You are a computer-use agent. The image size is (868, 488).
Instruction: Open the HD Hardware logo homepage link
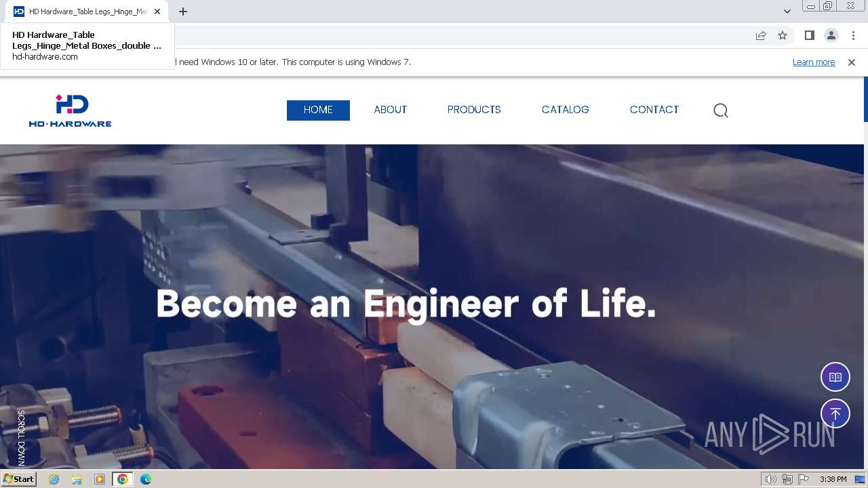click(x=70, y=110)
